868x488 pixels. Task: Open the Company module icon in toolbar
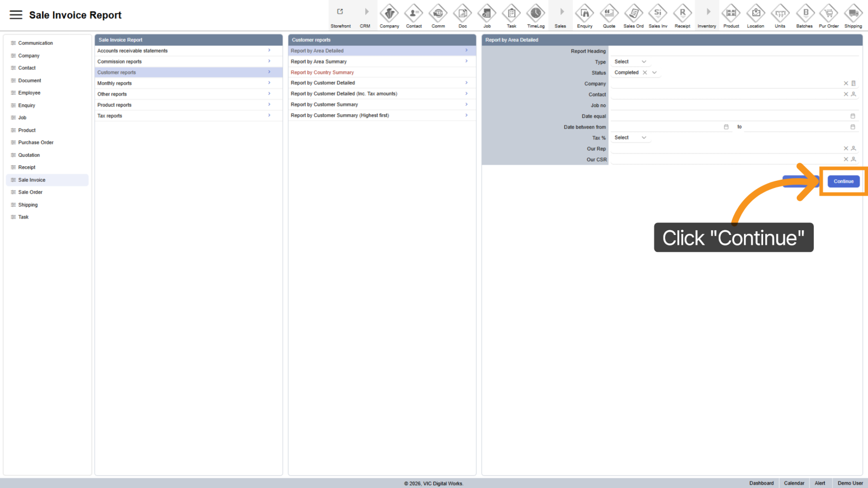pos(389,13)
